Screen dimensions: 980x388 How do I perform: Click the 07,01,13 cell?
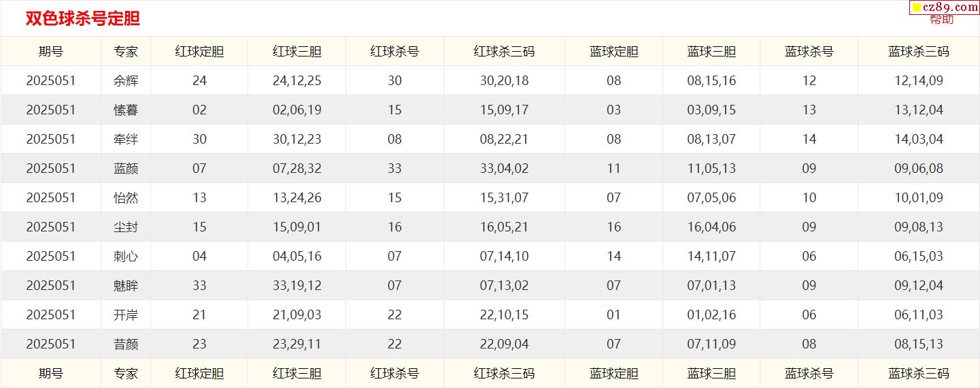click(711, 286)
